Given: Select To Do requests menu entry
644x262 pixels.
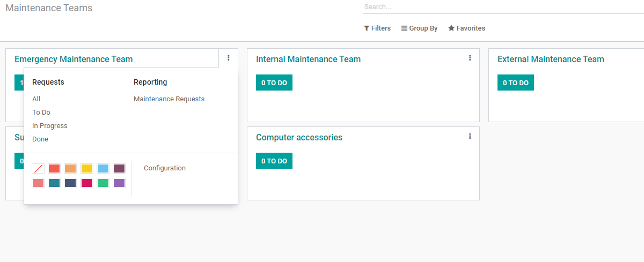Looking at the screenshot, I should (x=41, y=113).
